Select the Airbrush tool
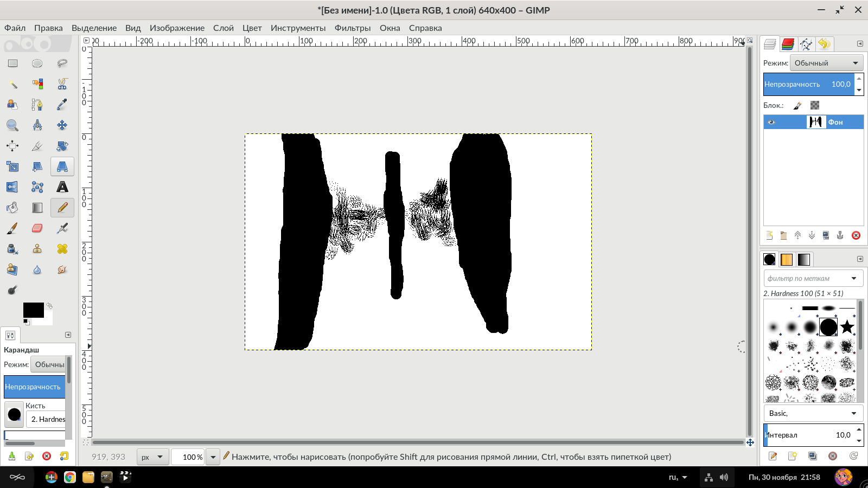Screen dimensions: 868x488 click(x=62, y=228)
